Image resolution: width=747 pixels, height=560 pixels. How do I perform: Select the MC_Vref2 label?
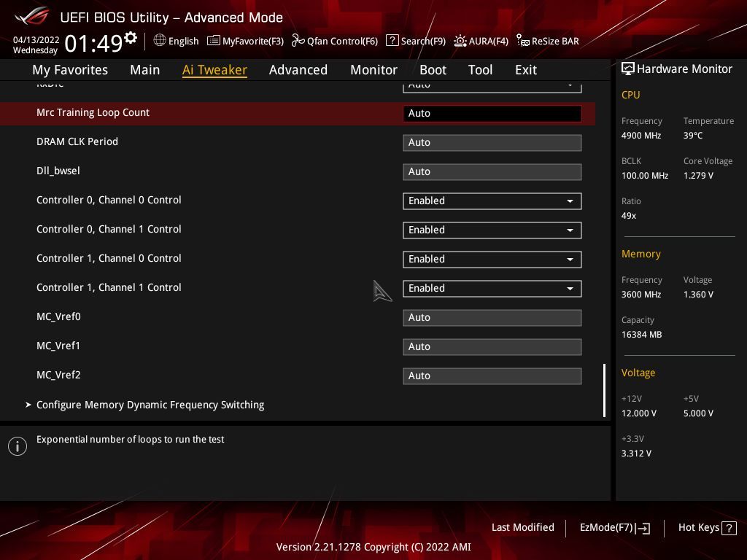(x=58, y=375)
